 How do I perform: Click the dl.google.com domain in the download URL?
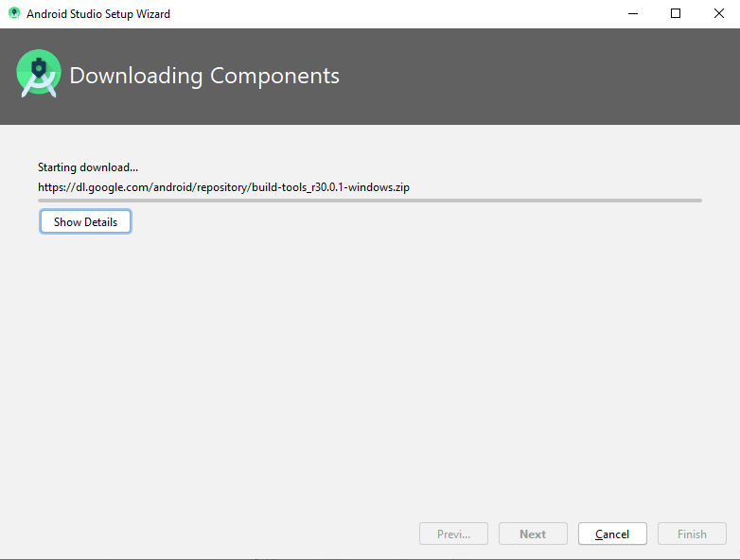pyautogui.click(x=113, y=187)
